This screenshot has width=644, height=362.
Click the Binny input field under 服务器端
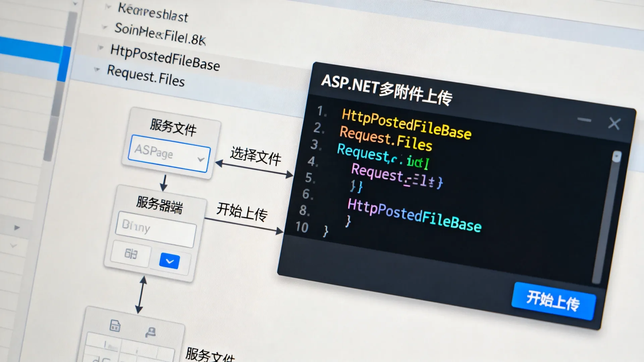point(156,229)
